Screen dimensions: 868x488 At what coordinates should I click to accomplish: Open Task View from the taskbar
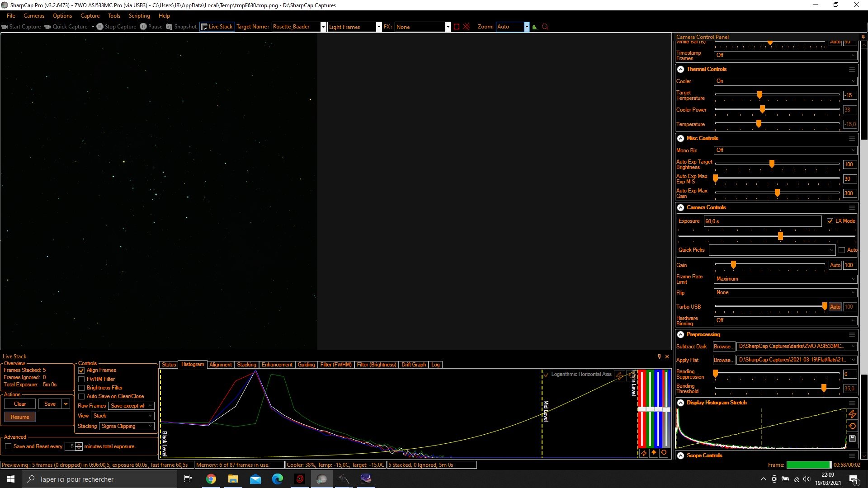pyautogui.click(x=188, y=479)
